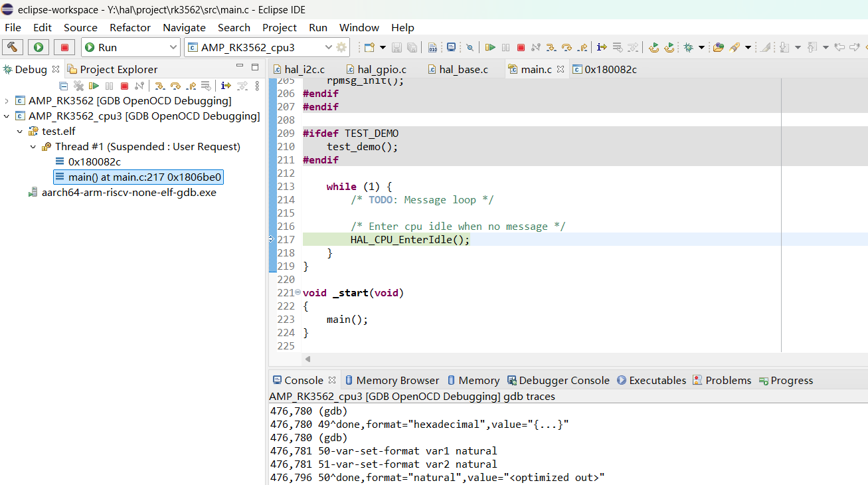Image resolution: width=868 pixels, height=485 pixels.
Task: Click the gear icon beside launch configuration
Action: [x=341, y=47]
